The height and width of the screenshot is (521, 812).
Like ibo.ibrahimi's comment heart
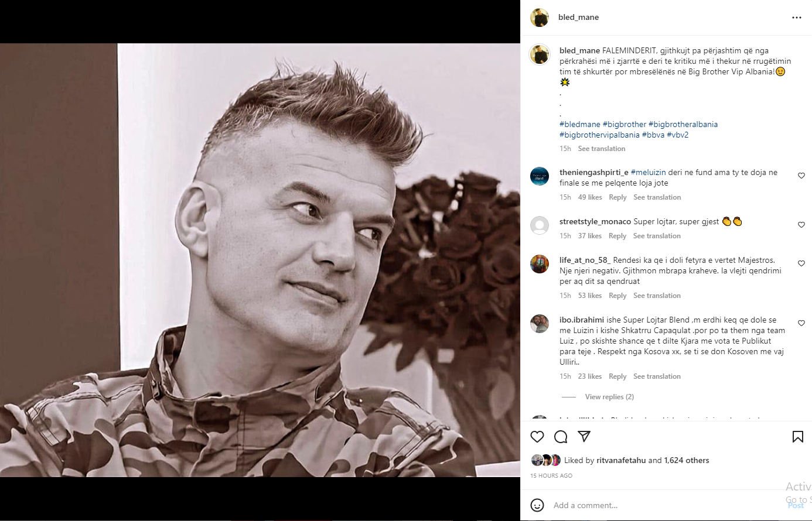[801, 323]
